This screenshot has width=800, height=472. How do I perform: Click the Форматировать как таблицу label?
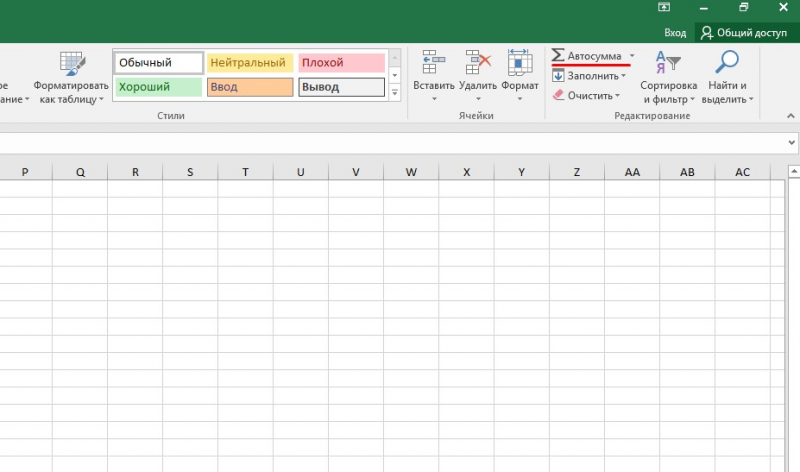pos(71,92)
